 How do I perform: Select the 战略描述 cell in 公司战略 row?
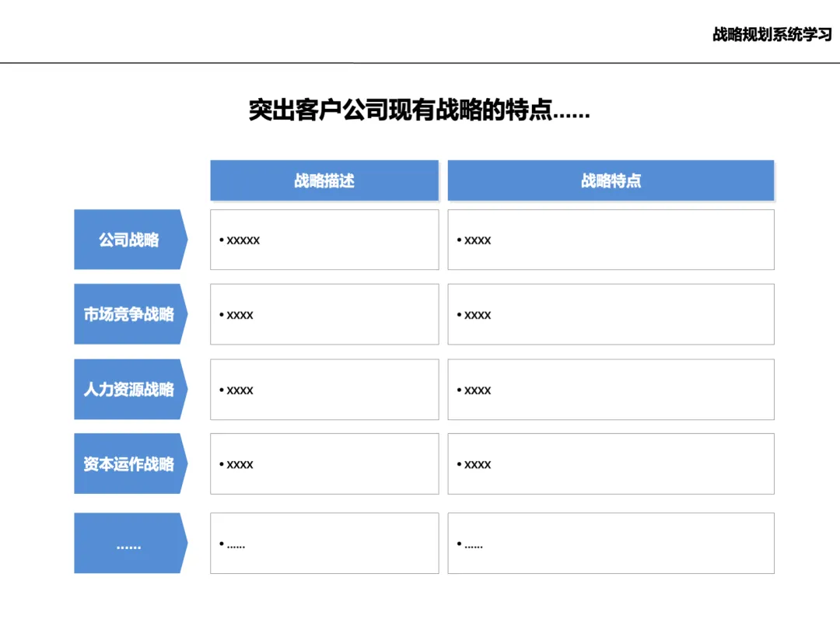[324, 240]
